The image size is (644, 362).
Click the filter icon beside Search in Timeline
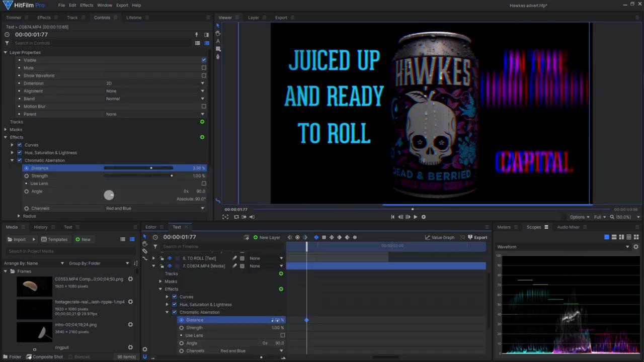155,246
